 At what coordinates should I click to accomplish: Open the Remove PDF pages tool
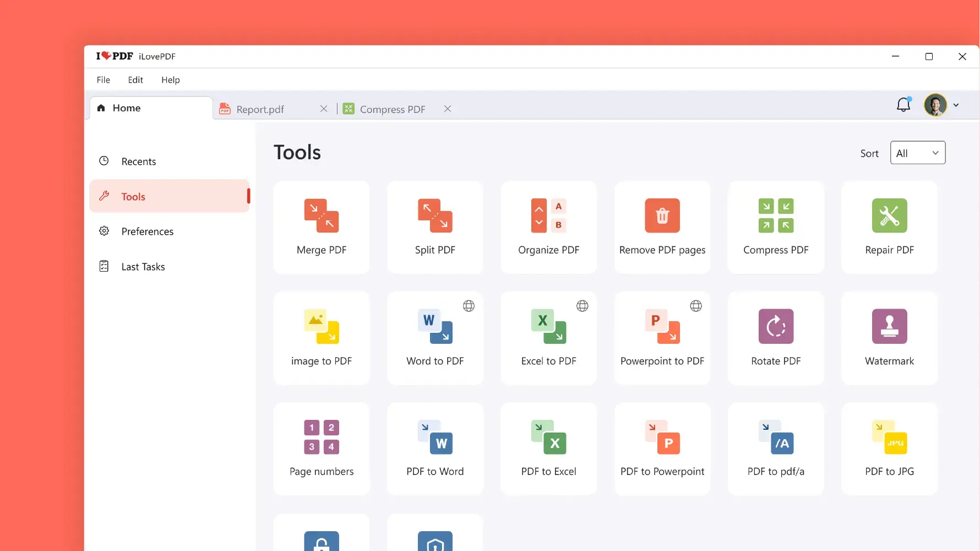pos(662,227)
